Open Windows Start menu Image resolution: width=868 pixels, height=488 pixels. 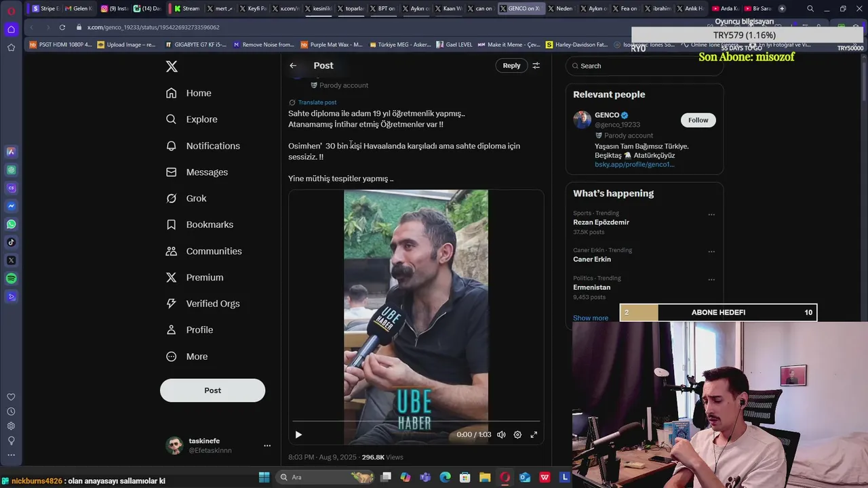click(x=264, y=477)
